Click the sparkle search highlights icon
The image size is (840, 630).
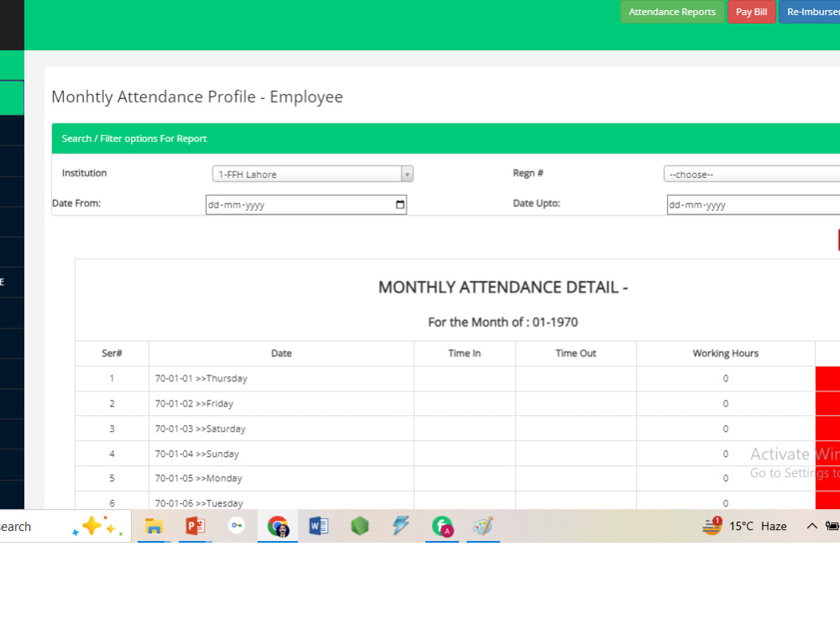97,526
